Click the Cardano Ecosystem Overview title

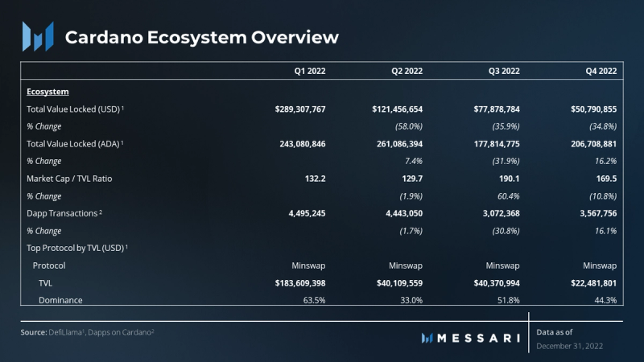[202, 37]
